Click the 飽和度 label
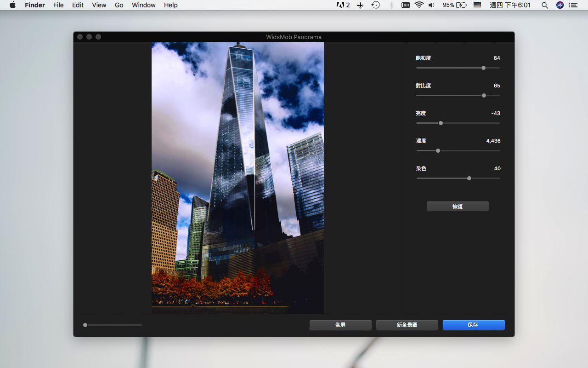The height and width of the screenshot is (368, 588). [424, 58]
